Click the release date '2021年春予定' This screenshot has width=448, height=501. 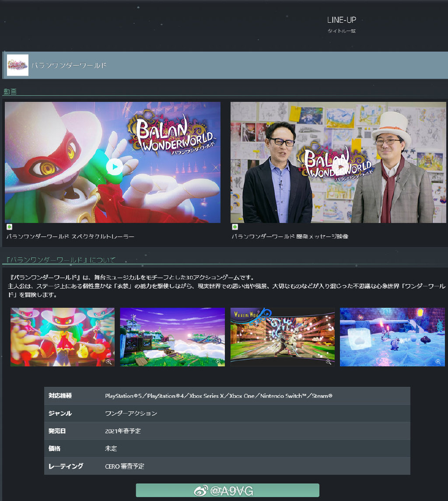[123, 431]
